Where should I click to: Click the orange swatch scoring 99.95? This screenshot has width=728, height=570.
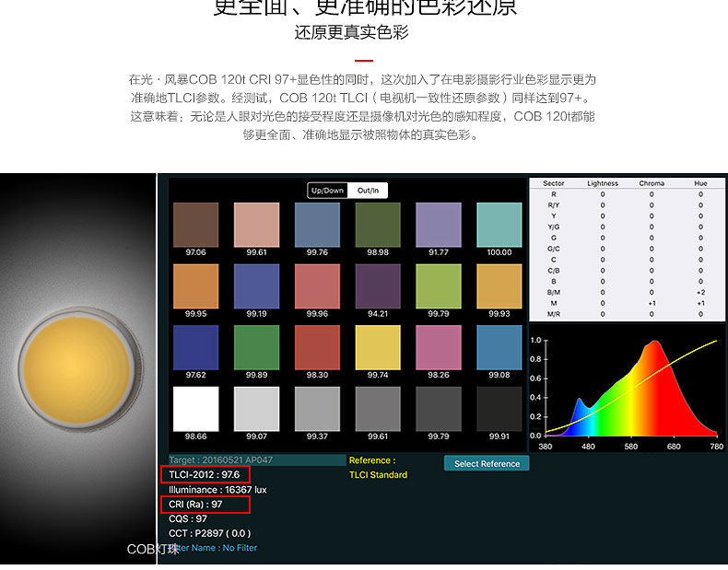pos(195,286)
